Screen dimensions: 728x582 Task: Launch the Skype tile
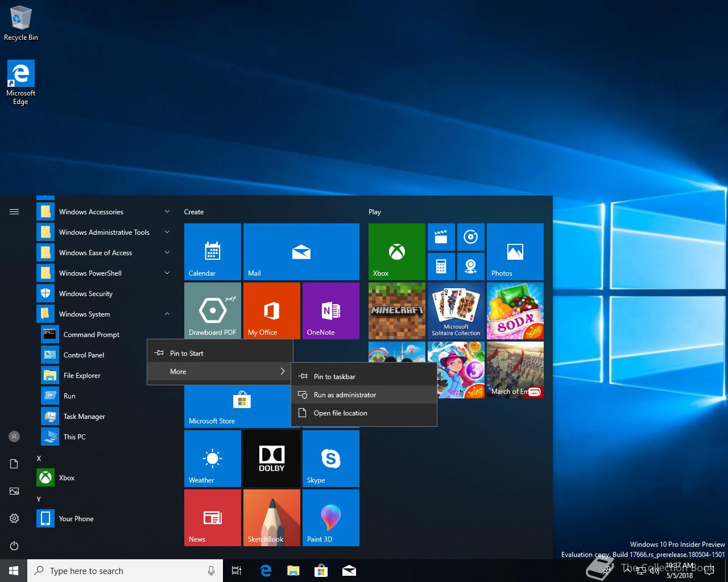coord(331,459)
